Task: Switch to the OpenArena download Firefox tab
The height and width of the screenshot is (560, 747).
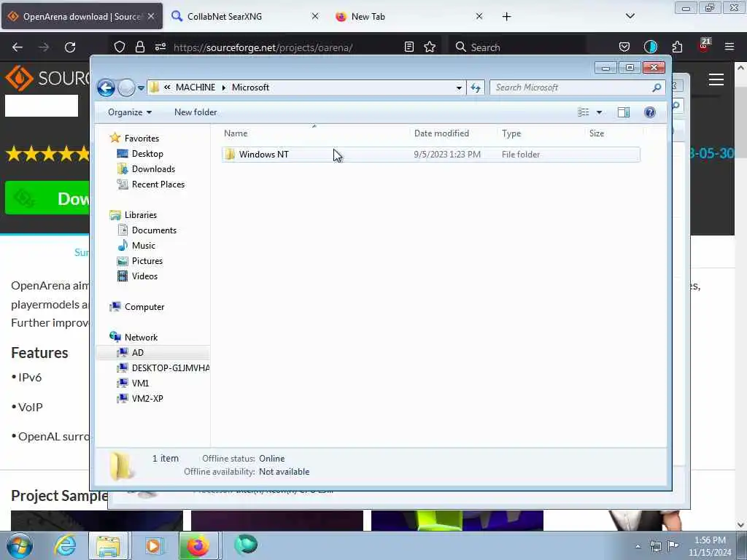Action: tap(82, 17)
